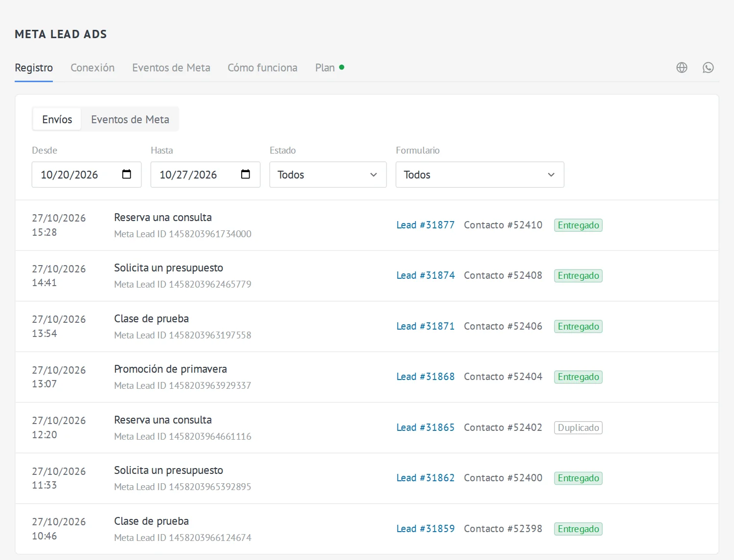Click Contacto #52406
Viewport: 734px width, 560px height.
pos(503,326)
